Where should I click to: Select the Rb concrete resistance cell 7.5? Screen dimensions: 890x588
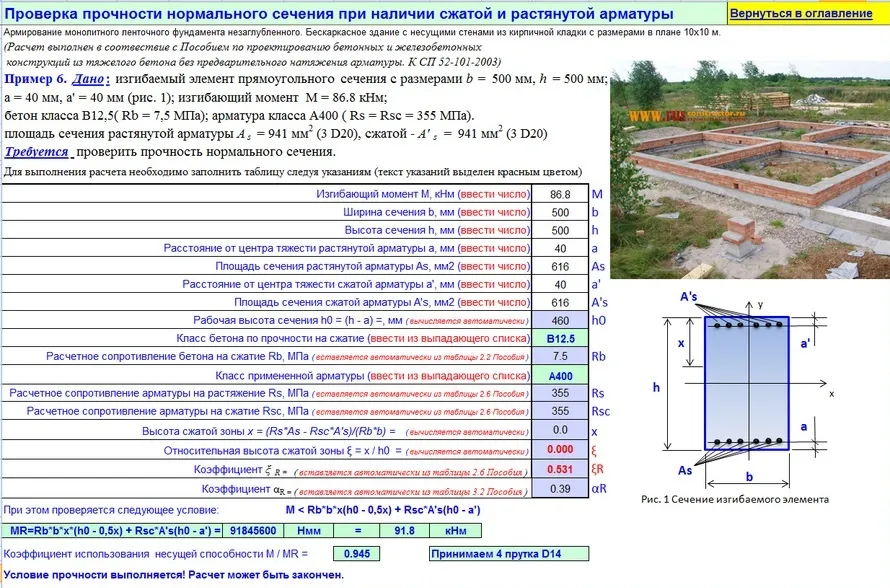coord(560,357)
